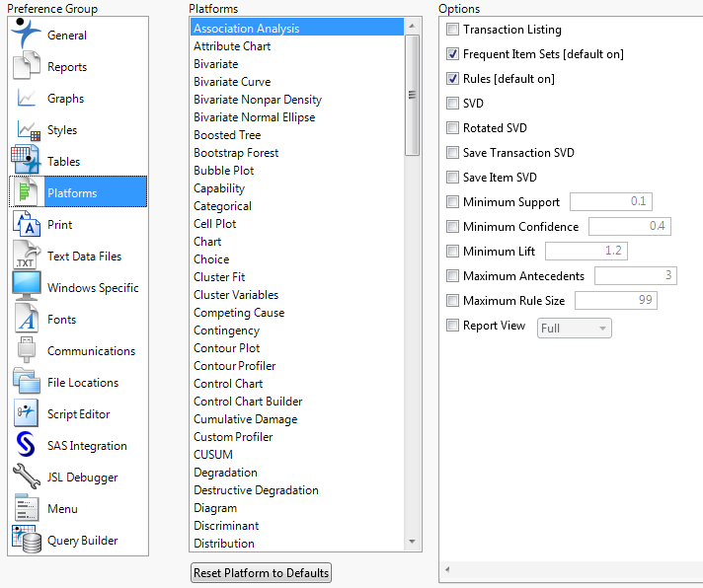The width and height of the screenshot is (703, 588).
Task: Tick the Rotated SVD checkbox
Action: [453, 128]
